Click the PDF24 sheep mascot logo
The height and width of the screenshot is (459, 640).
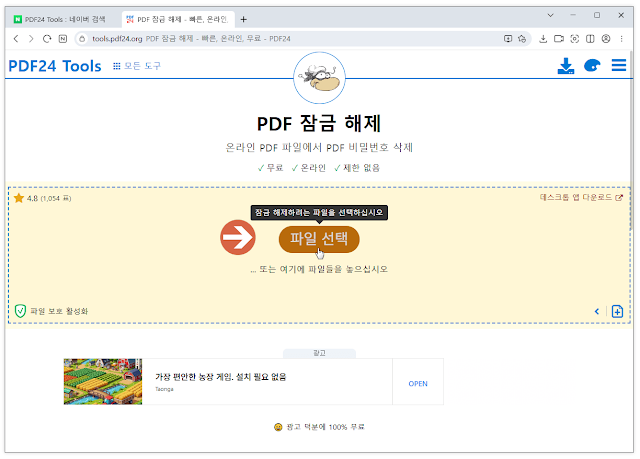[x=319, y=78]
